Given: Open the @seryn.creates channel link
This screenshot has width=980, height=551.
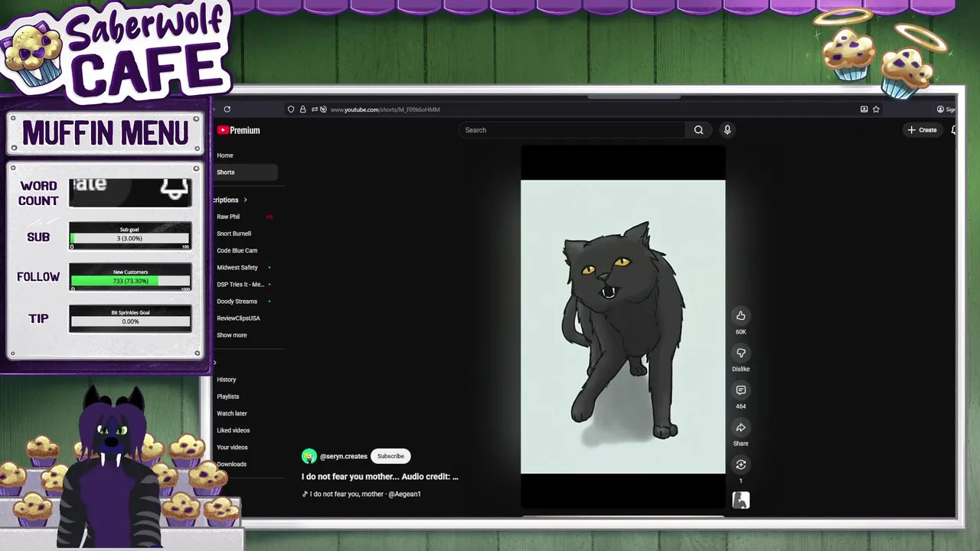Looking at the screenshot, I should (344, 456).
